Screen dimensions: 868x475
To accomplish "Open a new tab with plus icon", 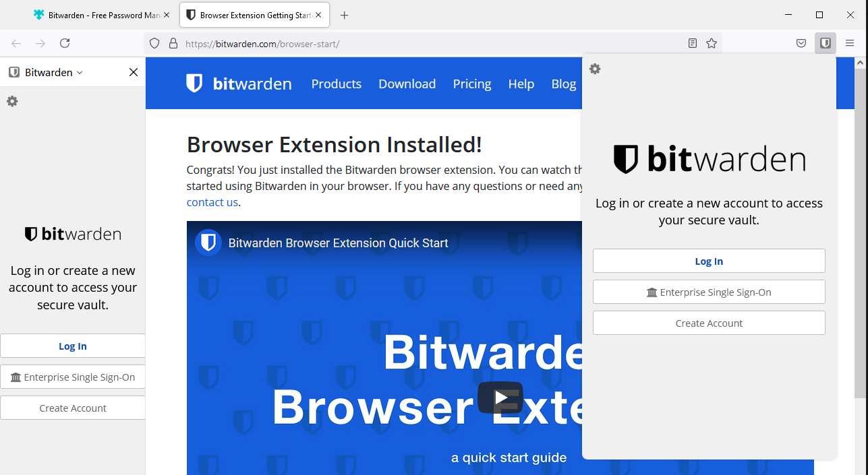I will [345, 15].
